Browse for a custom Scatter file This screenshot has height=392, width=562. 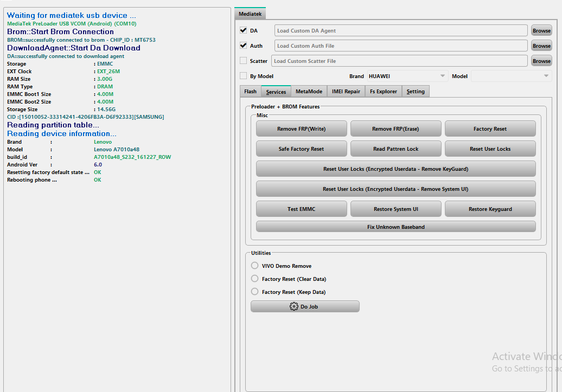[541, 61]
